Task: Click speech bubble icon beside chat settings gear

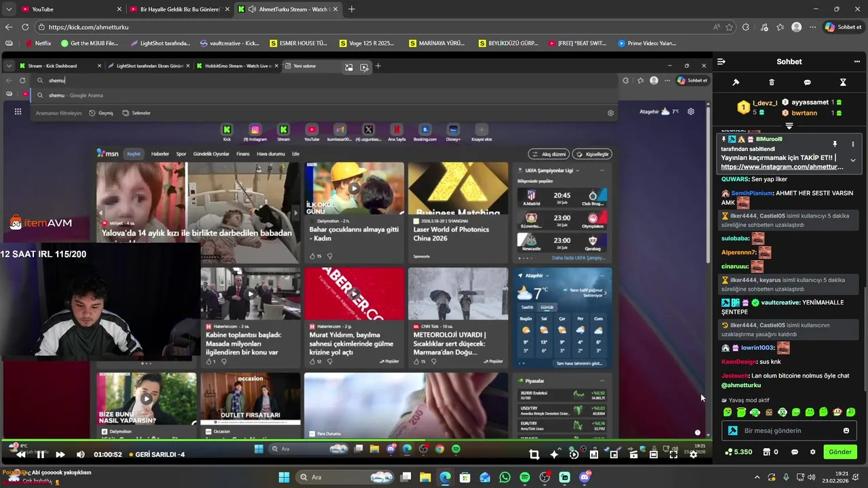Action: [x=794, y=452]
